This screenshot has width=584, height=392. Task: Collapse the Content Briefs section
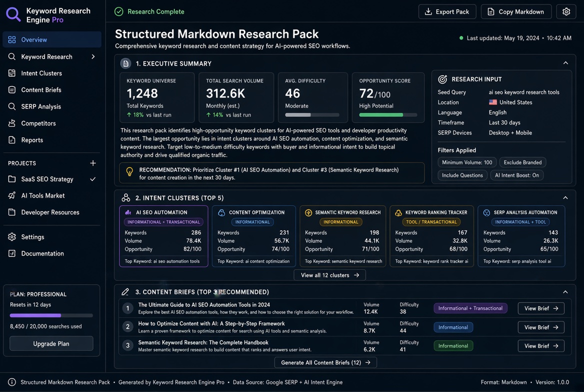(x=565, y=292)
